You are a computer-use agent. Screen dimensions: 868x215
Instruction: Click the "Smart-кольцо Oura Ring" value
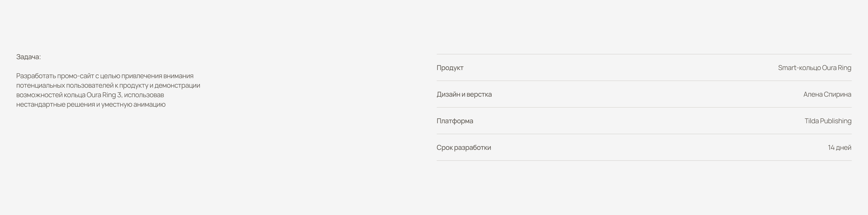814,68
